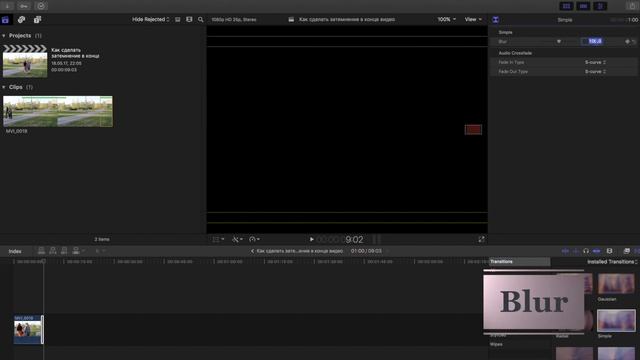Click the viewer timecode display
The width and height of the screenshot is (640, 360).
click(x=340, y=240)
